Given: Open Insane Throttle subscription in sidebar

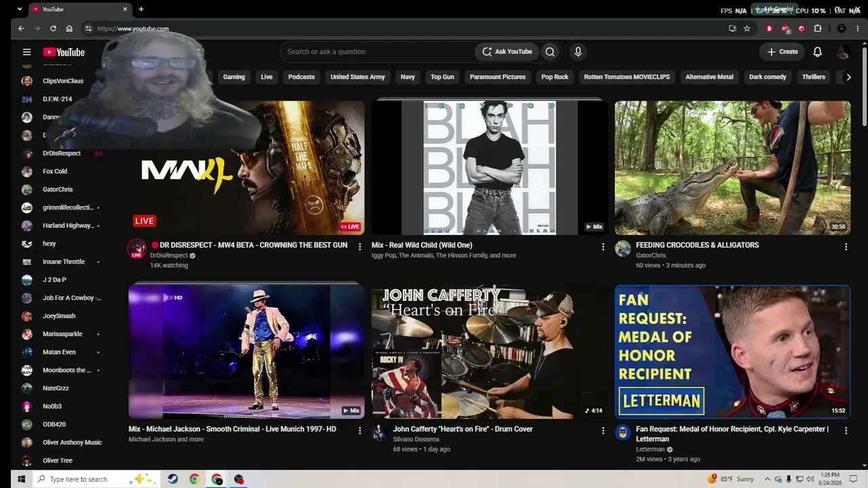Looking at the screenshot, I should pos(62,262).
